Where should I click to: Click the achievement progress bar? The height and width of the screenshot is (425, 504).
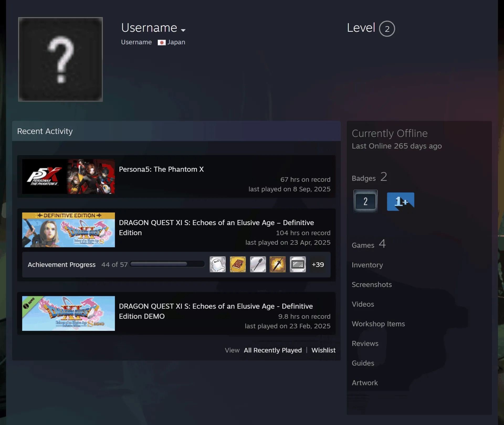(167, 264)
